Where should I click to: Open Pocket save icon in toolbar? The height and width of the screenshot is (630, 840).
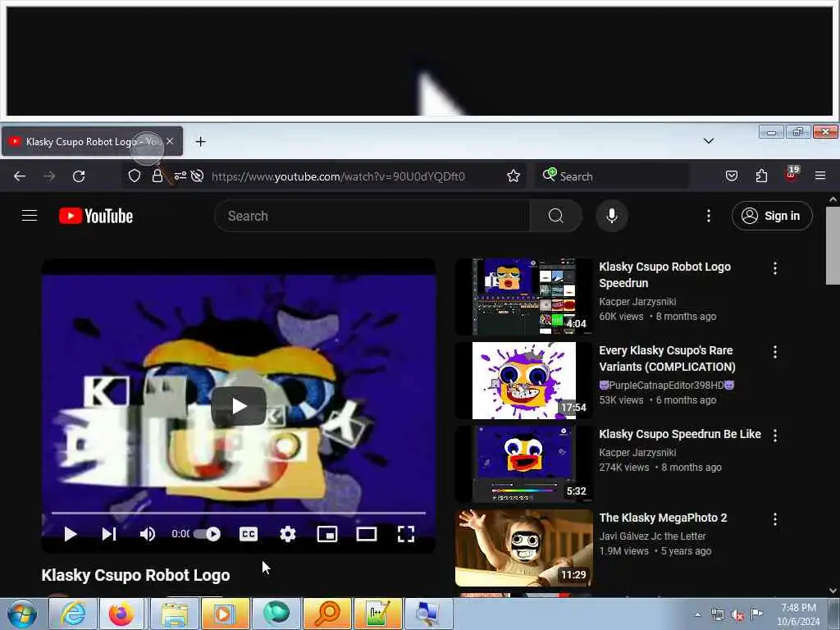pos(731,176)
